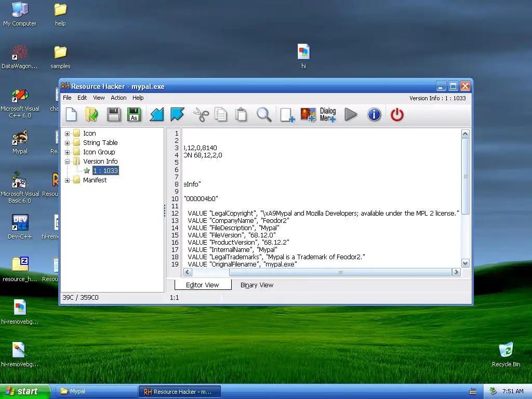Image resolution: width=532 pixels, height=399 pixels.
Task: Select the Mypal raccoon desktop shortcut
Action: pos(20,142)
